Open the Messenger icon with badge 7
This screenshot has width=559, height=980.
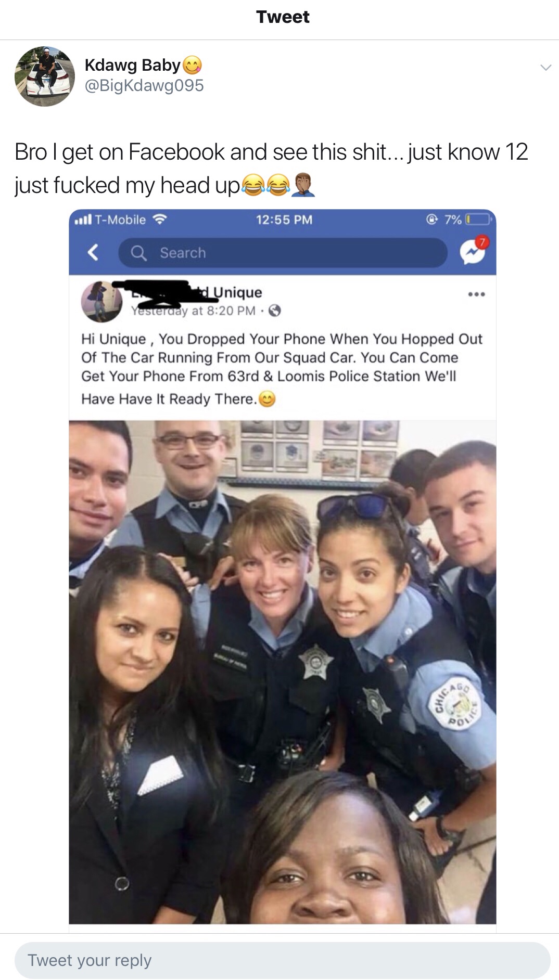tap(474, 251)
